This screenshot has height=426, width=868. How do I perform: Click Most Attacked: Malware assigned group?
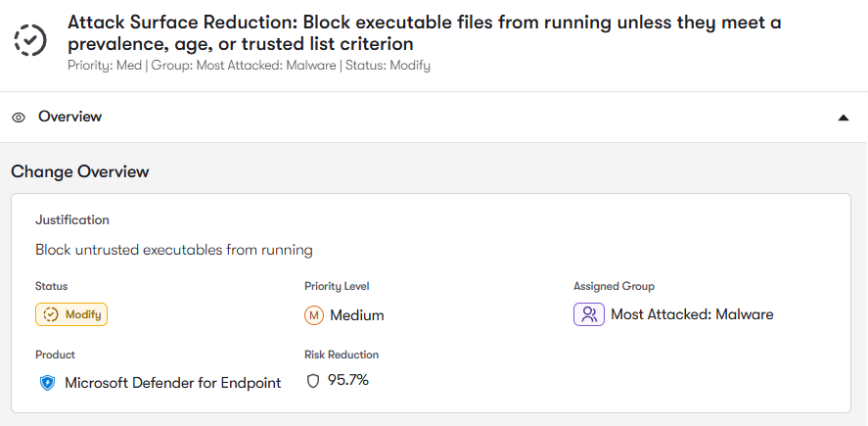pos(692,314)
